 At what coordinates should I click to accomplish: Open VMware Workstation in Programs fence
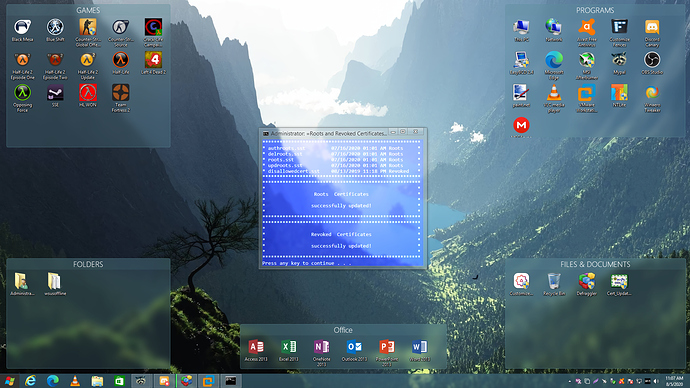pyautogui.click(x=587, y=98)
